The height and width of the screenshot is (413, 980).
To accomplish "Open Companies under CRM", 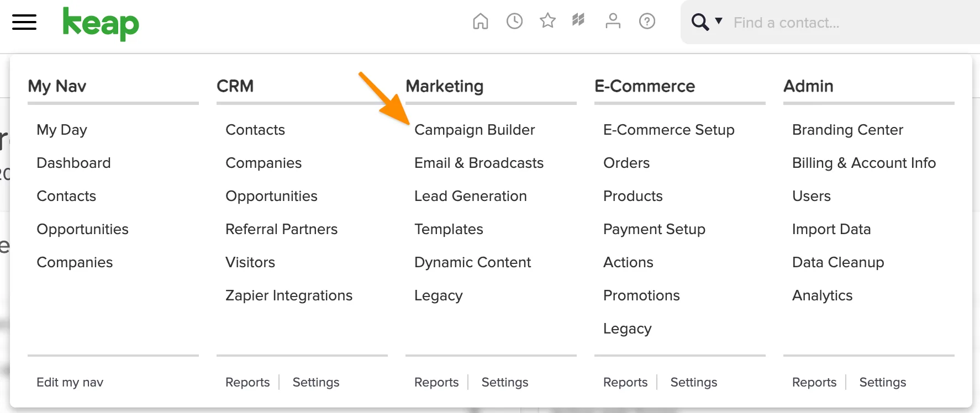I will (264, 163).
